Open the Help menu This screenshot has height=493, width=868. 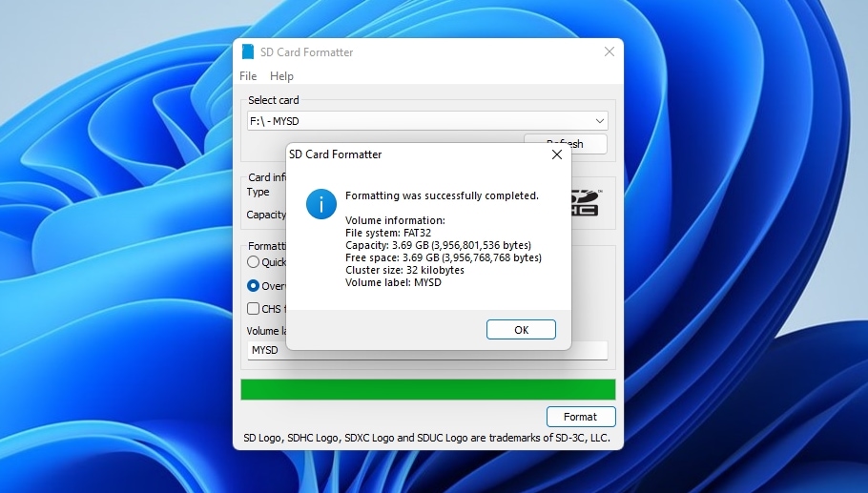(281, 75)
